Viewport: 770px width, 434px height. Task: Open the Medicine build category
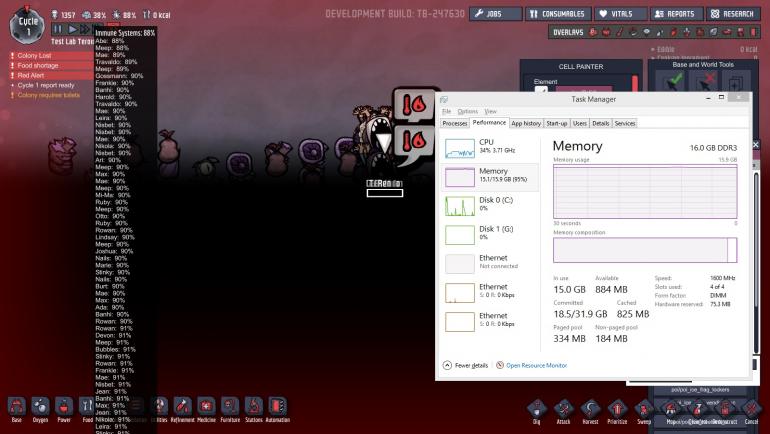pos(206,409)
